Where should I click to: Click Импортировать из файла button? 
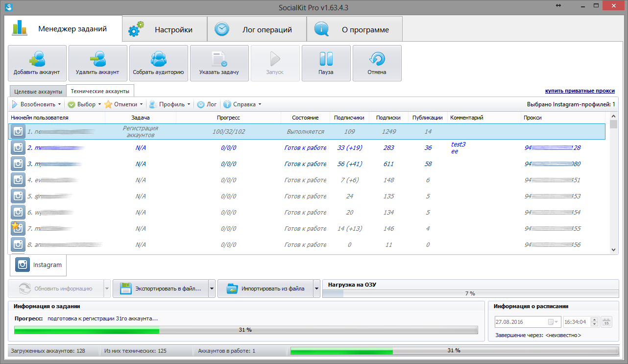[266, 289]
